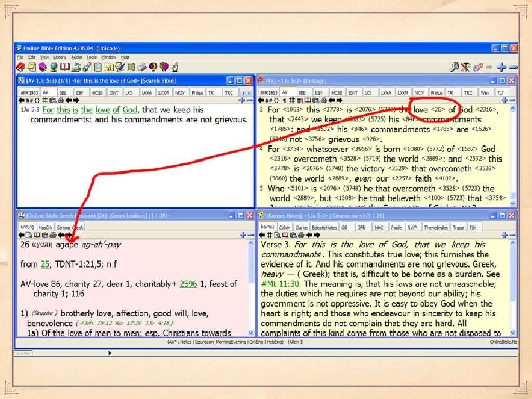Toggle the # icon in the Passage window toolbar

click(x=292, y=100)
